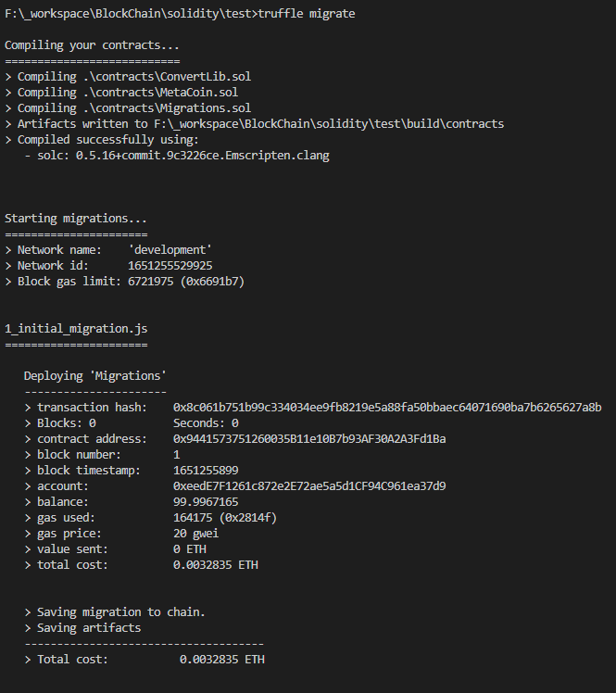Click the contract address value
The height and width of the screenshot is (693, 616).
coord(309,439)
